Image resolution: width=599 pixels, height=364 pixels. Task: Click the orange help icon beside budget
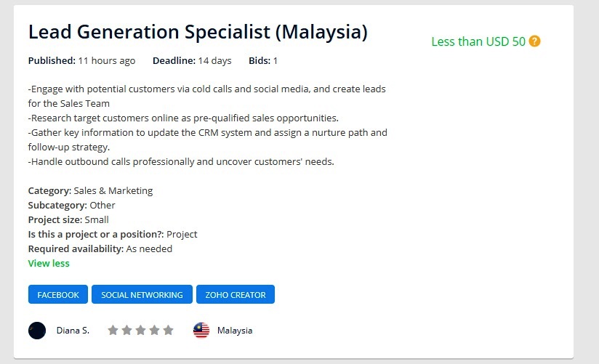[535, 41]
